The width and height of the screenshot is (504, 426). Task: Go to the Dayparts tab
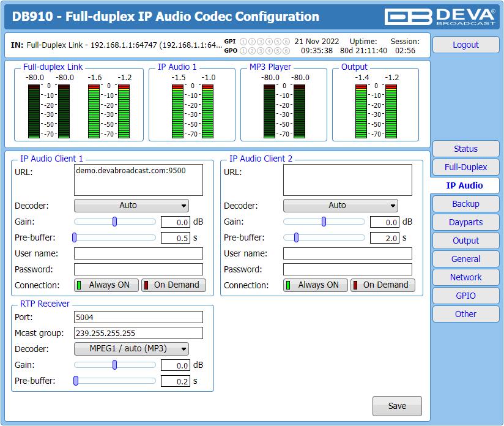[x=465, y=222]
